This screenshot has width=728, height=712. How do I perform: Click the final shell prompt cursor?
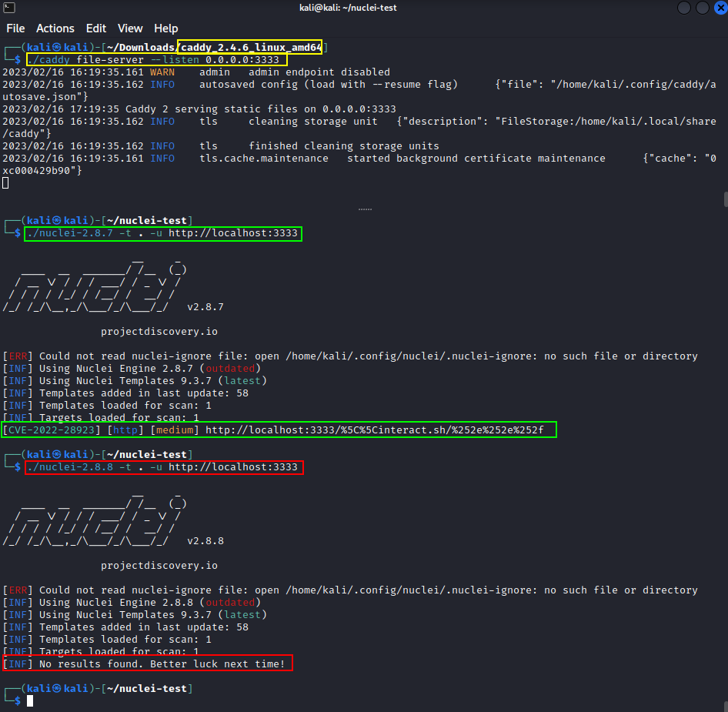[30, 701]
